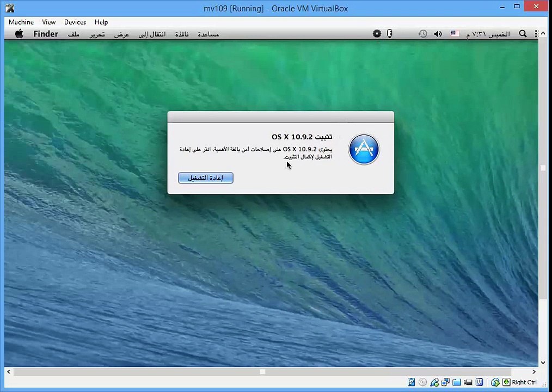The width and height of the screenshot is (552, 392).
Task: Open the Finder application menu
Action: coord(46,34)
